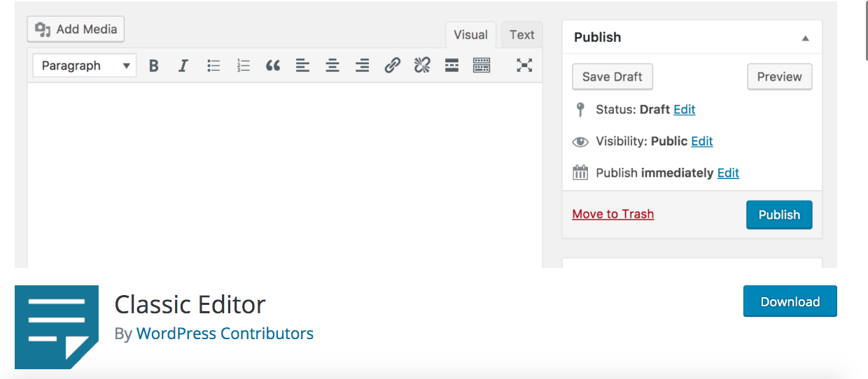The height and width of the screenshot is (379, 868).
Task: Click the Classic Editor title text
Action: coord(190,304)
